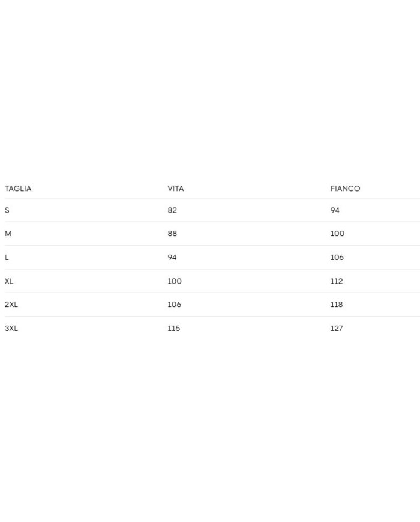Click hip value 127 for size 3XL

(x=337, y=329)
